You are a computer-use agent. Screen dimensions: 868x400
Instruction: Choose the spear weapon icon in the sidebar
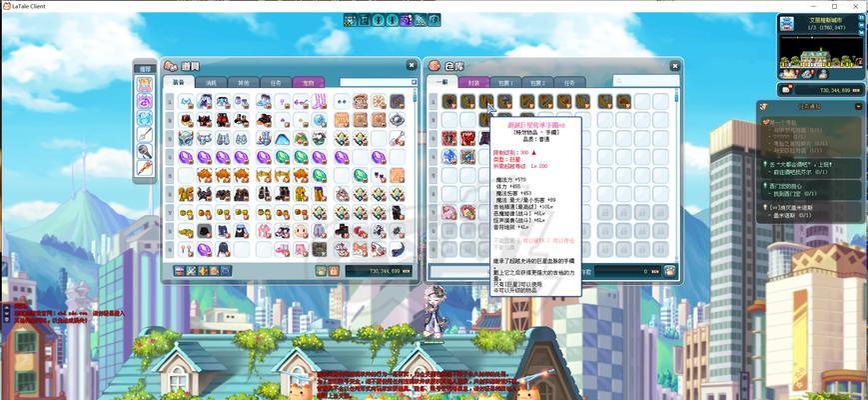145,135
